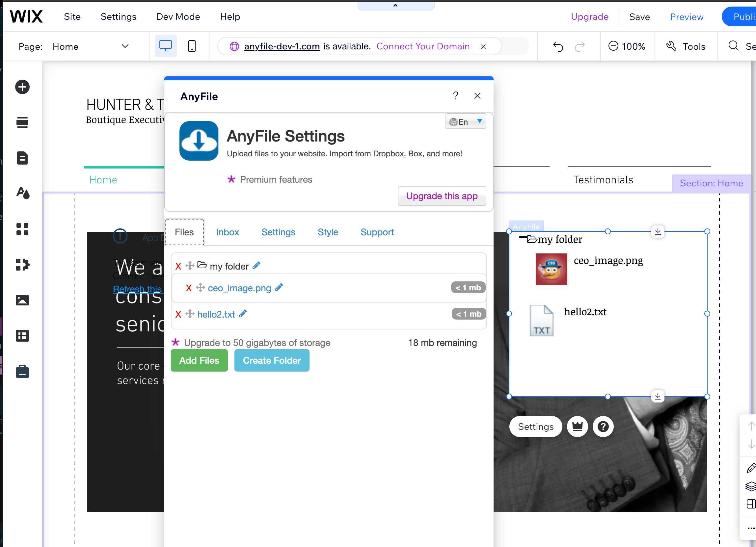Rename my folder with pencil icon
The height and width of the screenshot is (547, 756).
click(x=256, y=266)
